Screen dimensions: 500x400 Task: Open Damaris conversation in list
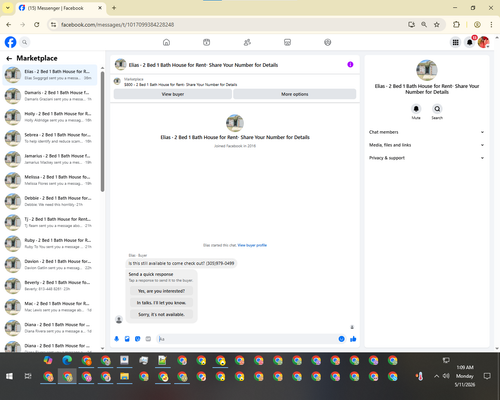pyautogui.click(x=50, y=96)
